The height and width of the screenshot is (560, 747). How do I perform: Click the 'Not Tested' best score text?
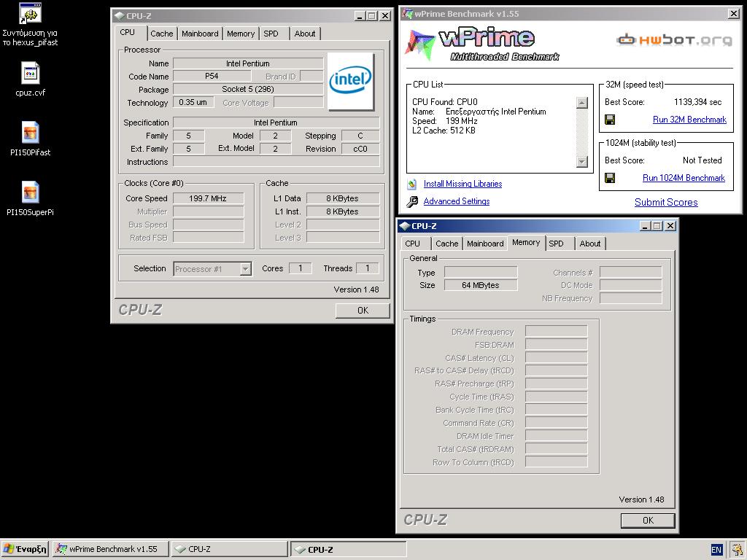702,160
